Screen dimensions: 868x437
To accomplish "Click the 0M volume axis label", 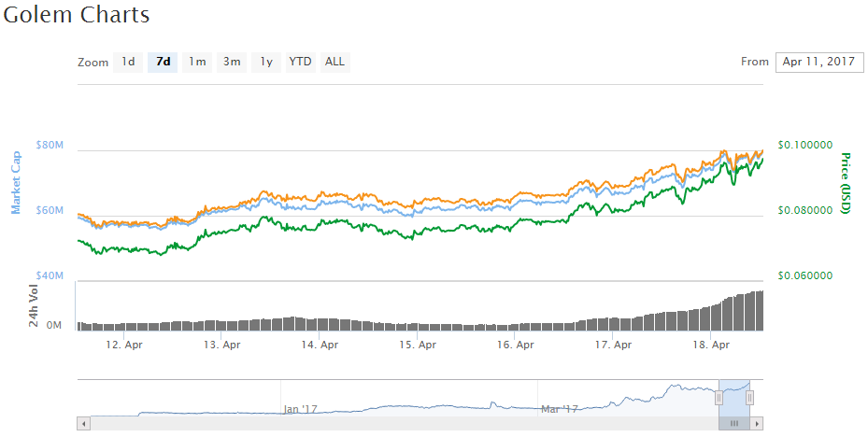I will (x=53, y=325).
